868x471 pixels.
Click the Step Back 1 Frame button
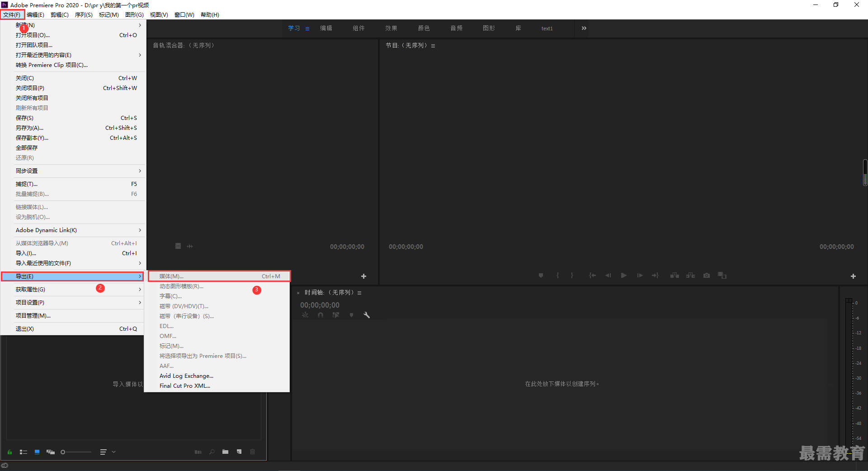[608, 276]
